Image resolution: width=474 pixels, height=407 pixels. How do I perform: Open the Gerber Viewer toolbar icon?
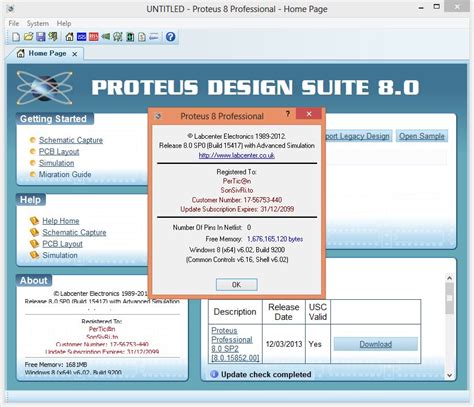pyautogui.click(x=118, y=37)
